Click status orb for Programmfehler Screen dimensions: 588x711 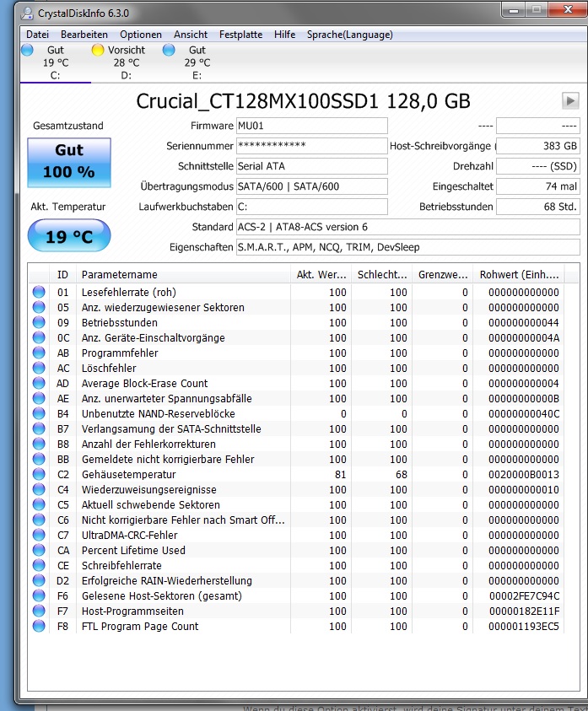pyautogui.click(x=39, y=353)
